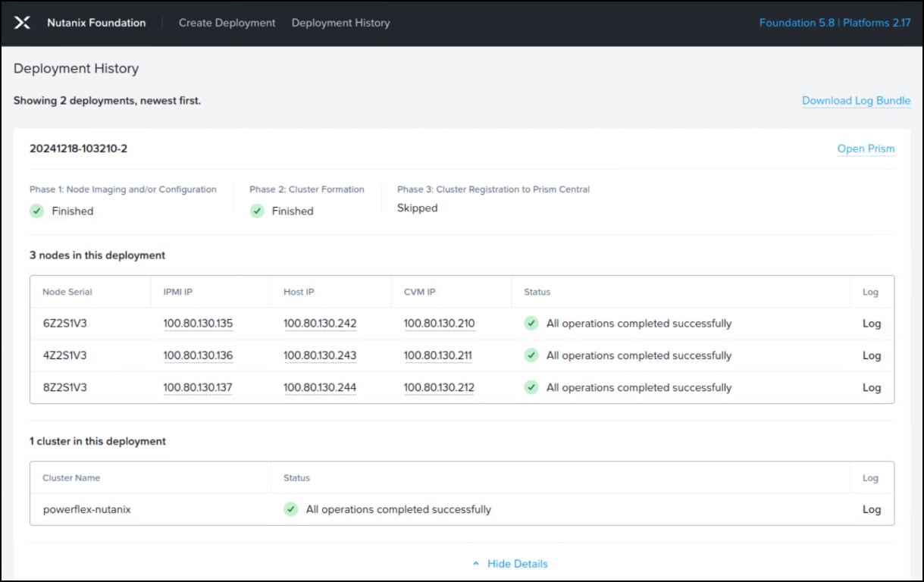Open the Deployment History menu item
The height and width of the screenshot is (582, 924).
pyautogui.click(x=341, y=23)
